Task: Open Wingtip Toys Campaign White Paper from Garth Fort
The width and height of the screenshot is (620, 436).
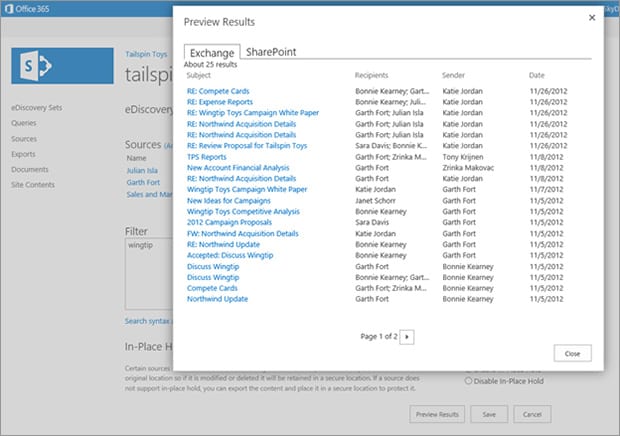Action: click(247, 189)
